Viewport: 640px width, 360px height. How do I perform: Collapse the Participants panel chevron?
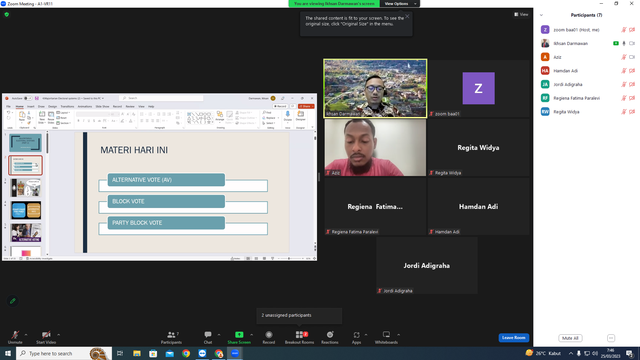(x=542, y=15)
